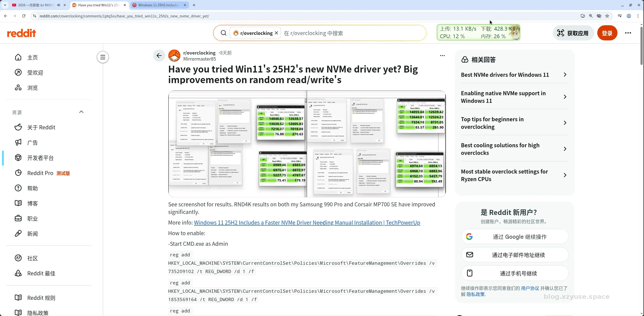Continue with Google sign-in button
The width and height of the screenshot is (644, 316).
click(515, 237)
